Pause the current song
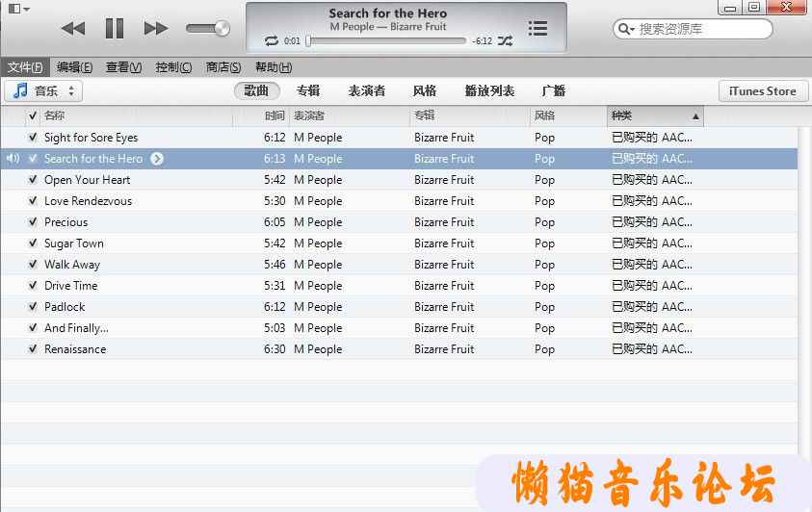Screen dimensions: 812x512 115,29
